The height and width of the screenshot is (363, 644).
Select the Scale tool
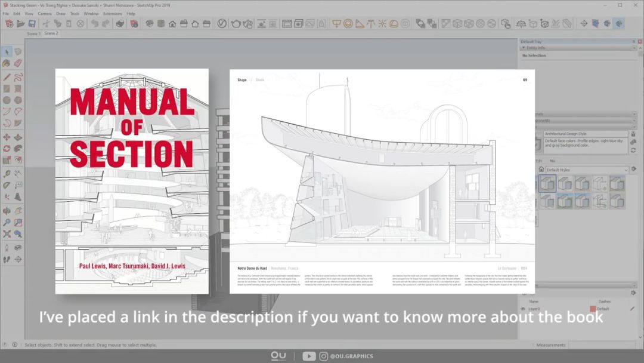point(7,160)
